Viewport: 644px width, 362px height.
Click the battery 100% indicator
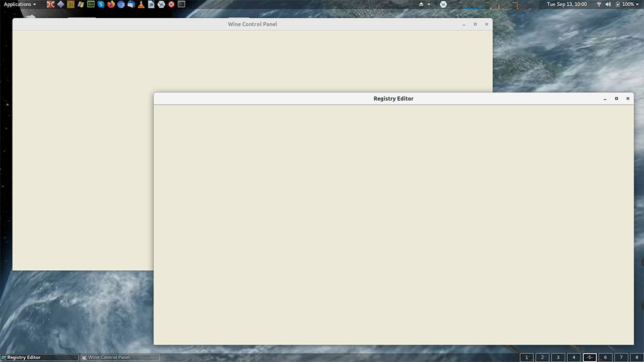click(625, 4)
